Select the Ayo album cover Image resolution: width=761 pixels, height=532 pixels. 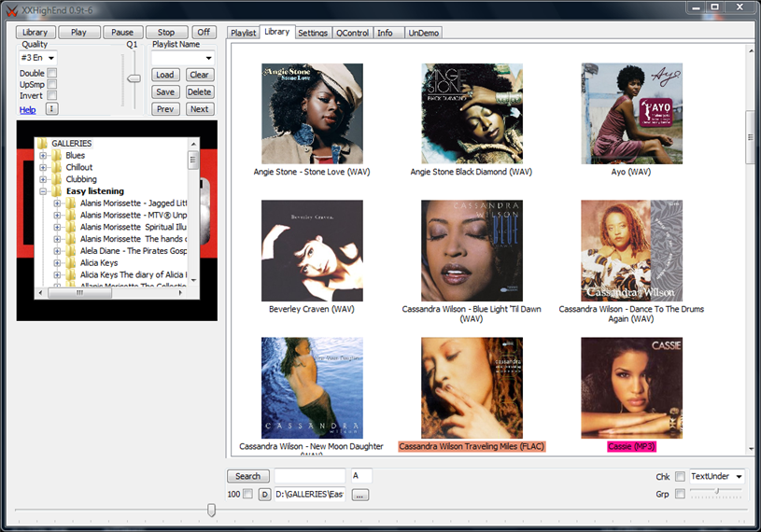coord(632,114)
